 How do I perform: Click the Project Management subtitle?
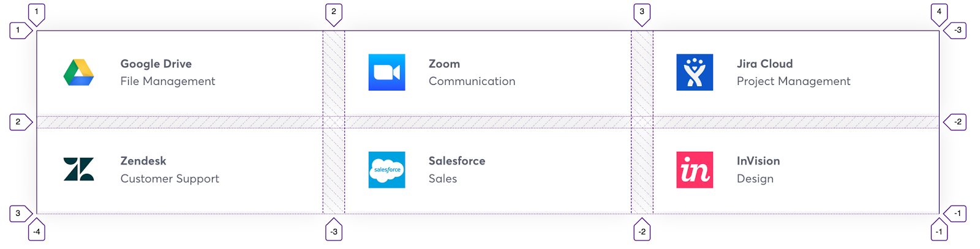pyautogui.click(x=793, y=81)
